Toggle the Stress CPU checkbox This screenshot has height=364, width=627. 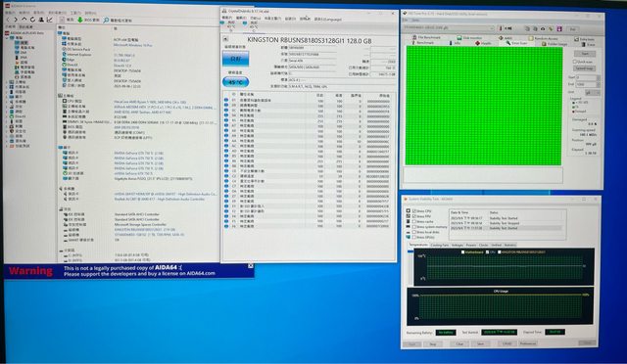tap(414, 211)
